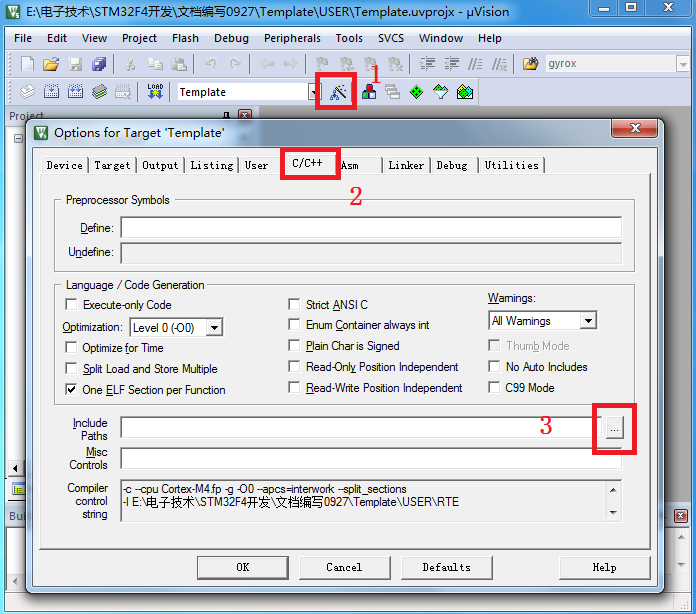696x614 pixels.
Task: Toggle No Auto Includes checkbox
Action: pos(494,366)
